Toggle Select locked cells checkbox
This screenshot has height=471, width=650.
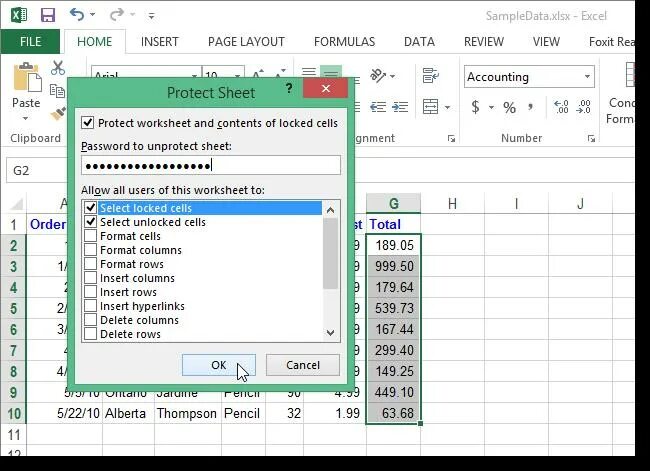[x=90, y=207]
